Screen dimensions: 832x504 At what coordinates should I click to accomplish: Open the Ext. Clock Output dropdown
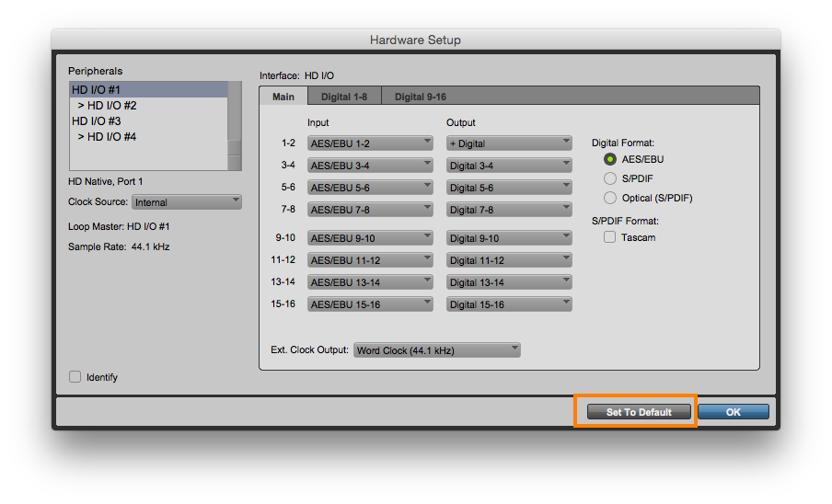click(x=437, y=350)
